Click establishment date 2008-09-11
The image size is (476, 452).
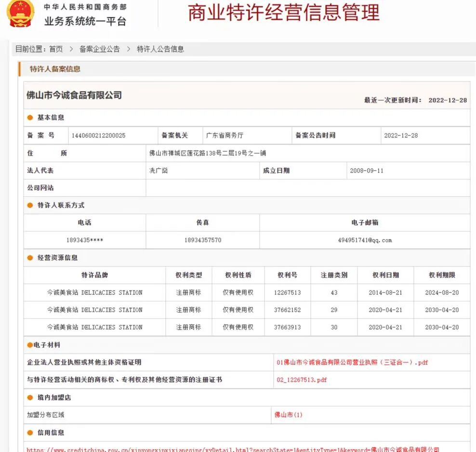[x=367, y=171]
